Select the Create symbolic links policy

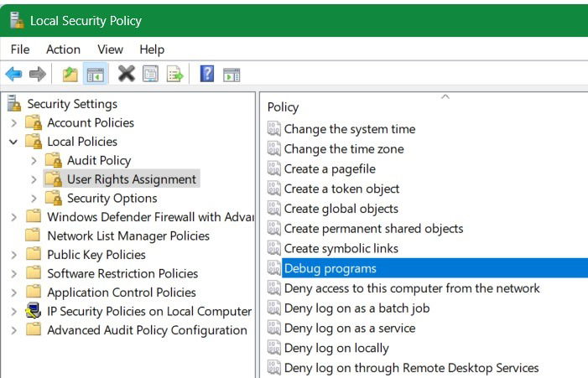[x=341, y=248]
